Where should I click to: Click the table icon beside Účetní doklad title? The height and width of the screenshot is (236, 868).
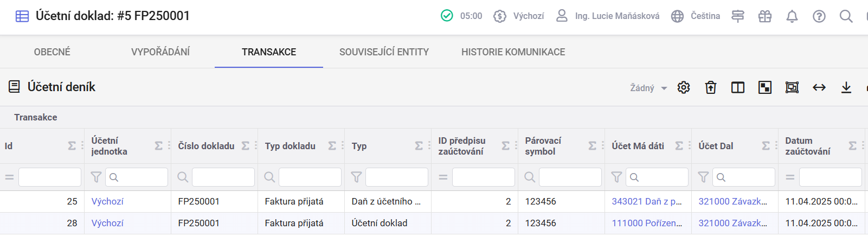coord(22,16)
